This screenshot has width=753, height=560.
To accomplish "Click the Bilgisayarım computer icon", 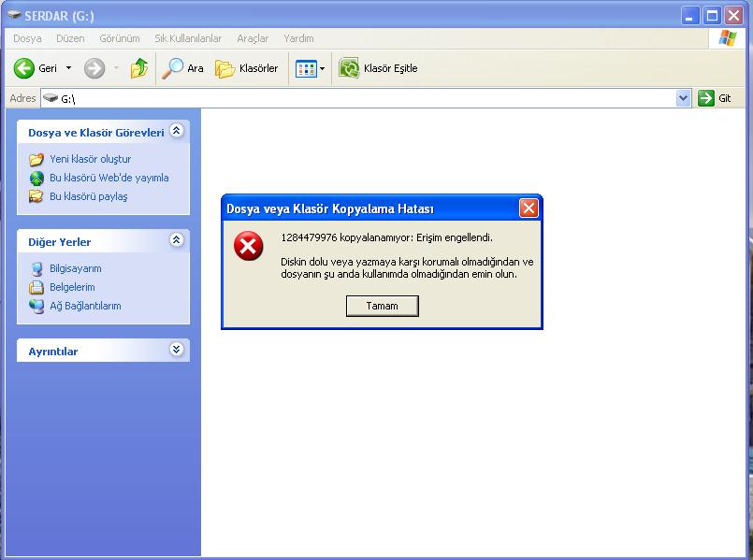I will [36, 268].
